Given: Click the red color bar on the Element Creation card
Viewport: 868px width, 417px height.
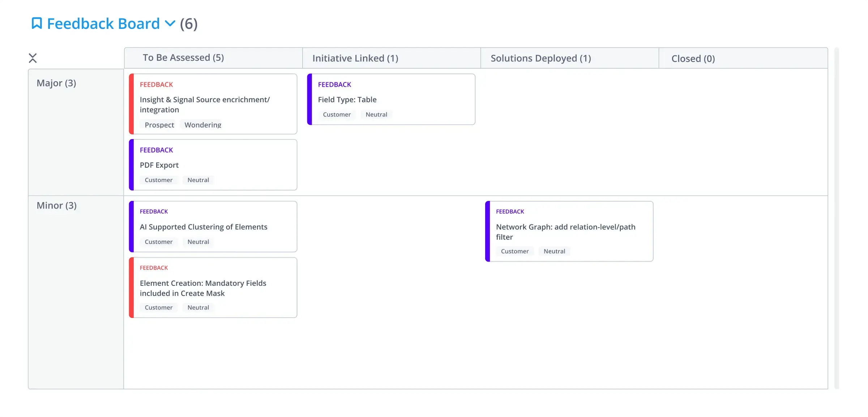Looking at the screenshot, I should click(132, 288).
